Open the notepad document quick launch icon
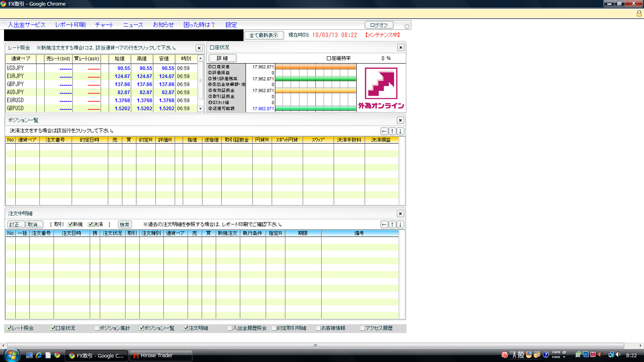The height and width of the screenshot is (362, 644). click(48, 355)
